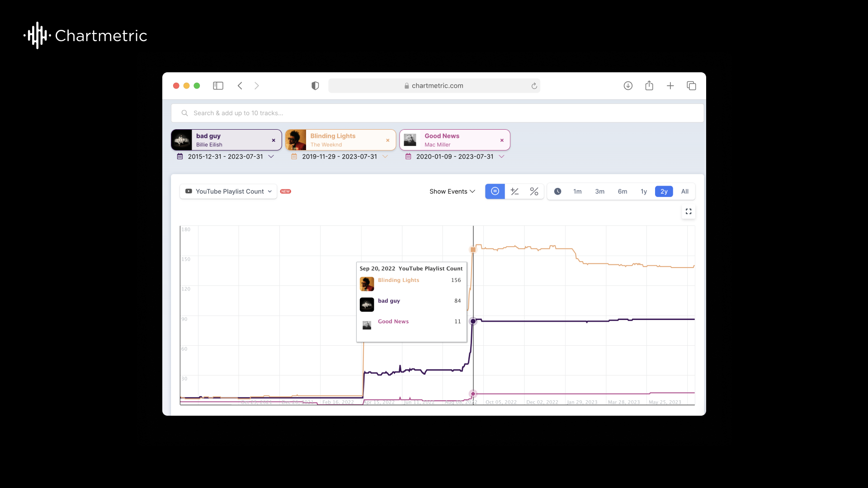Click the Blinding Lights album thumbnail chip
The height and width of the screenshot is (488, 868).
[x=296, y=140]
